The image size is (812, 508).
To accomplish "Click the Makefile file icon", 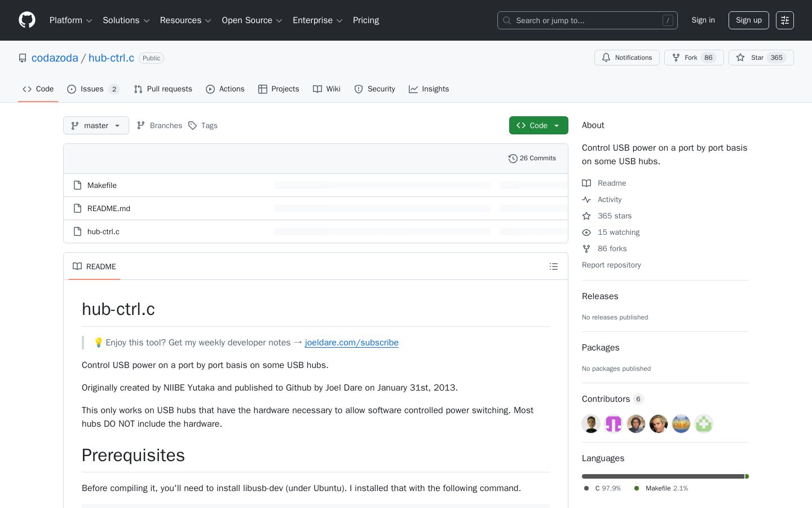I will (x=77, y=185).
